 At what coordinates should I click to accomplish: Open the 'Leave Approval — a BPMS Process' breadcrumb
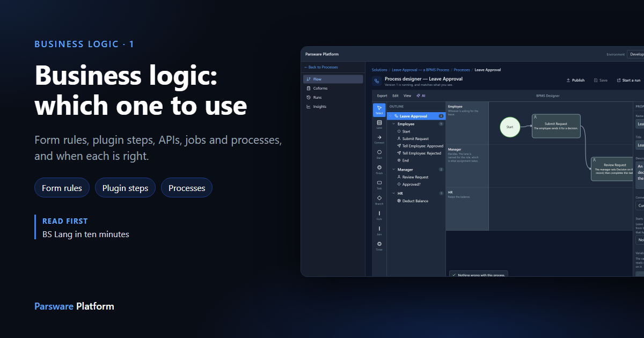point(421,70)
